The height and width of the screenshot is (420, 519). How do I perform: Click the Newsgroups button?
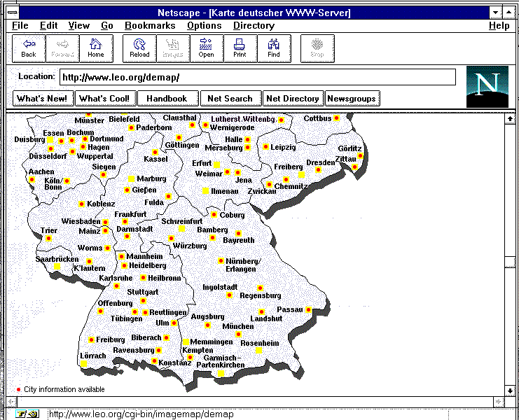[352, 99]
